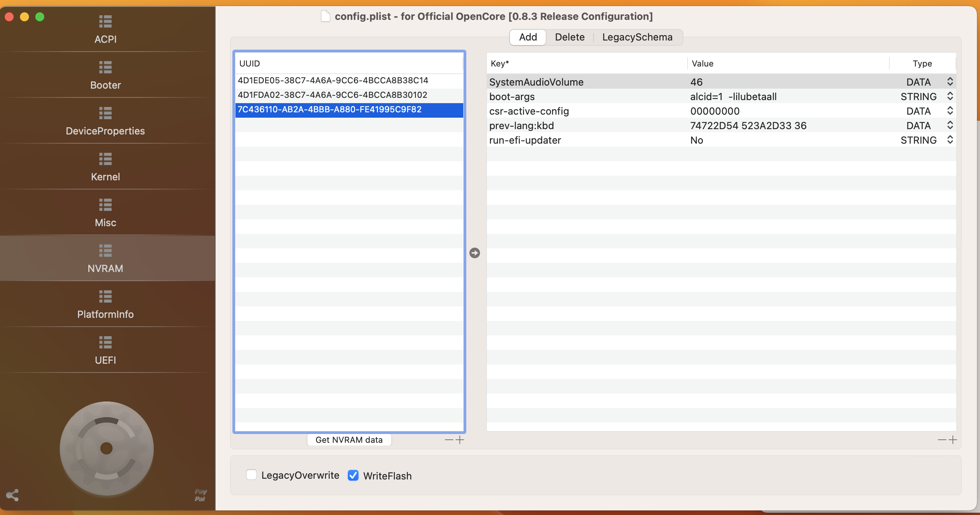Enable the LegacyOverwrite checkbox
This screenshot has width=980, height=515.
click(251, 475)
